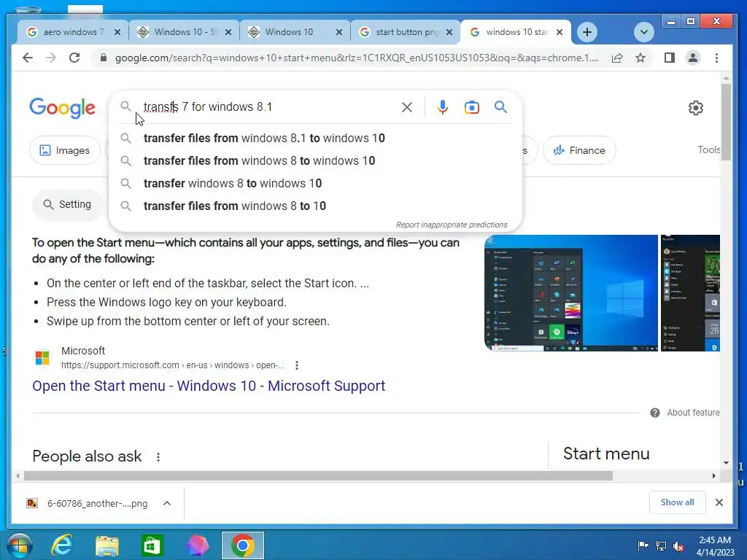Open the downloaded 6-60786_another png file
This screenshot has width=747, height=560.
[88, 503]
